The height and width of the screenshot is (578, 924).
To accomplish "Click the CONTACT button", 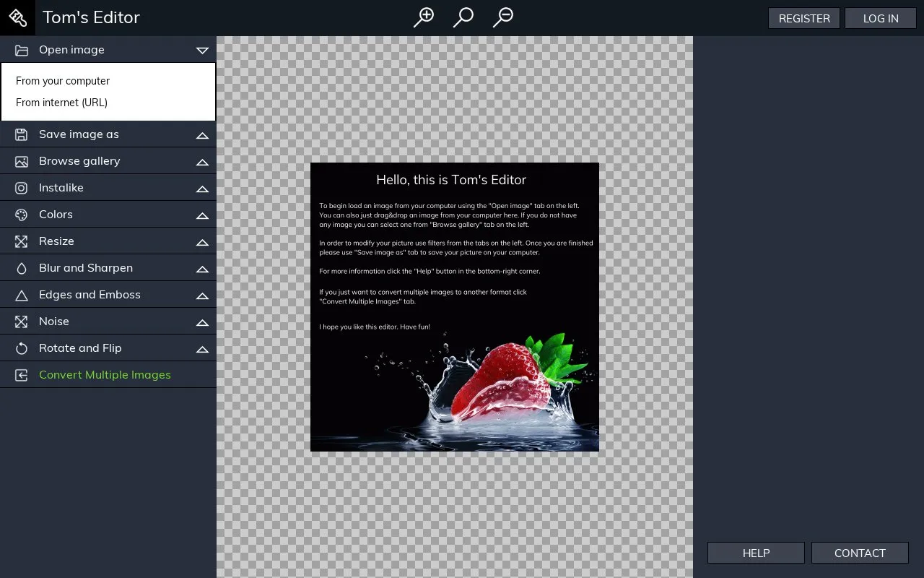I will pos(860,553).
